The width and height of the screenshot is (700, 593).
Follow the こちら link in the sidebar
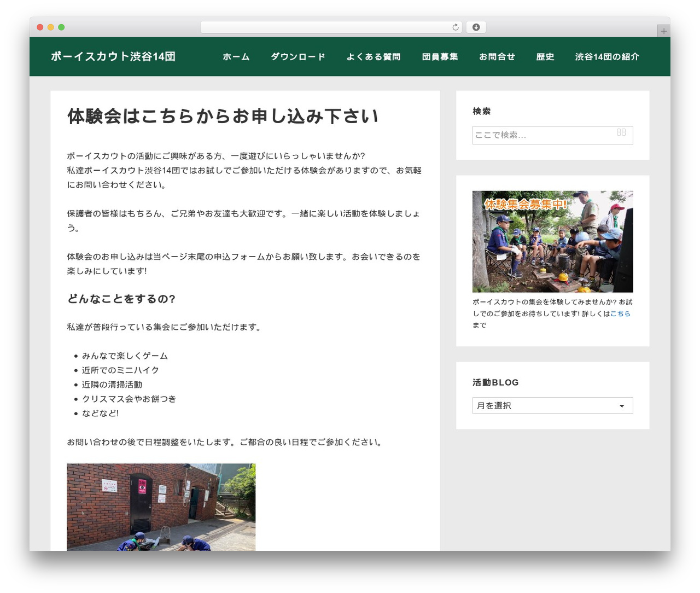coord(620,313)
